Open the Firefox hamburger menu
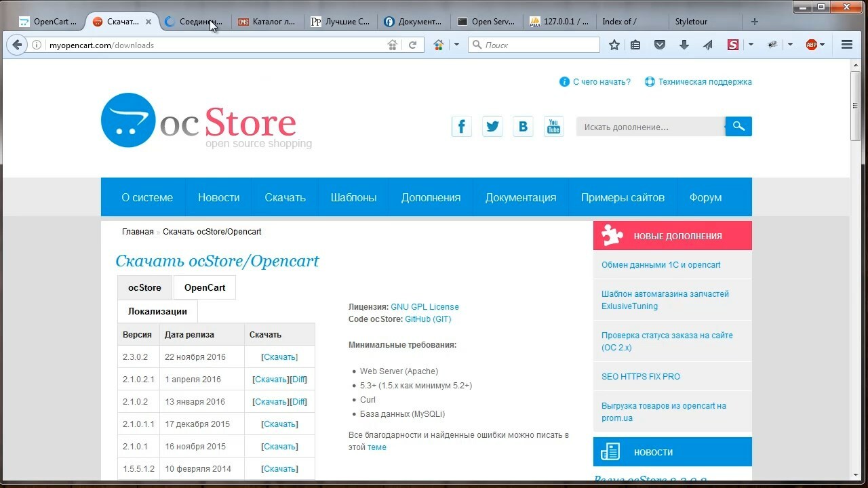Screen dimensions: 868x488 [846, 45]
